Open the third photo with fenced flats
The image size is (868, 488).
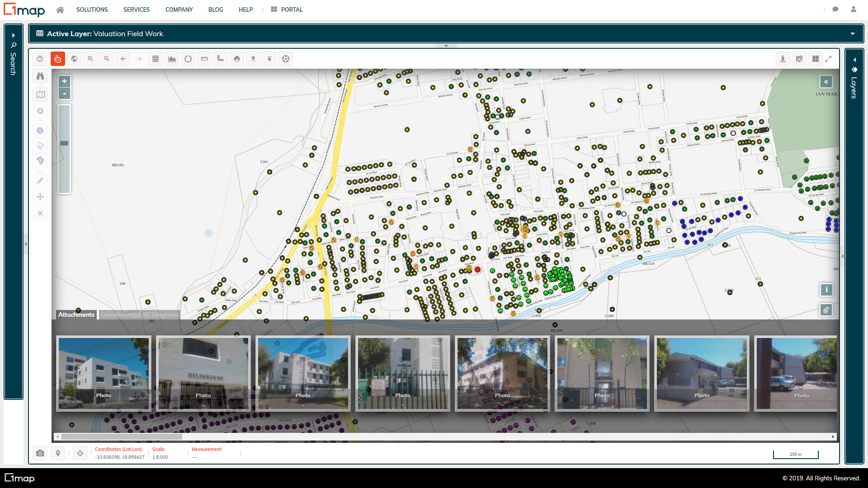click(303, 373)
